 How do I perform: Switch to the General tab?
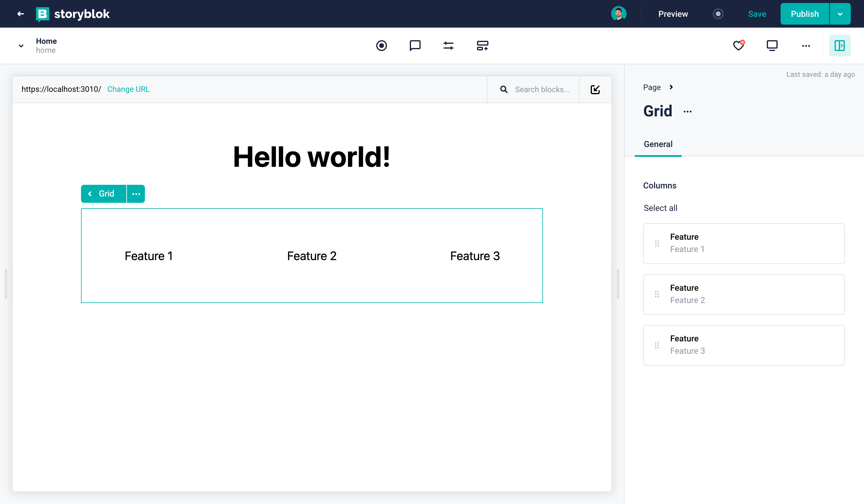pyautogui.click(x=658, y=144)
